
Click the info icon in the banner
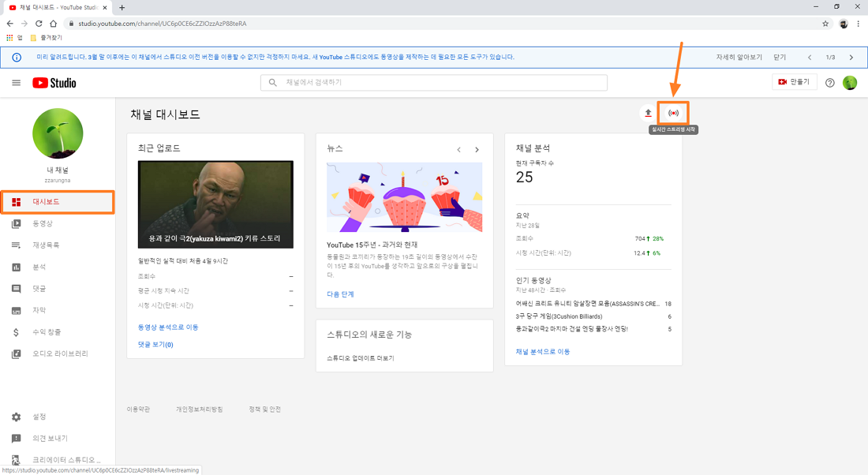click(x=17, y=57)
